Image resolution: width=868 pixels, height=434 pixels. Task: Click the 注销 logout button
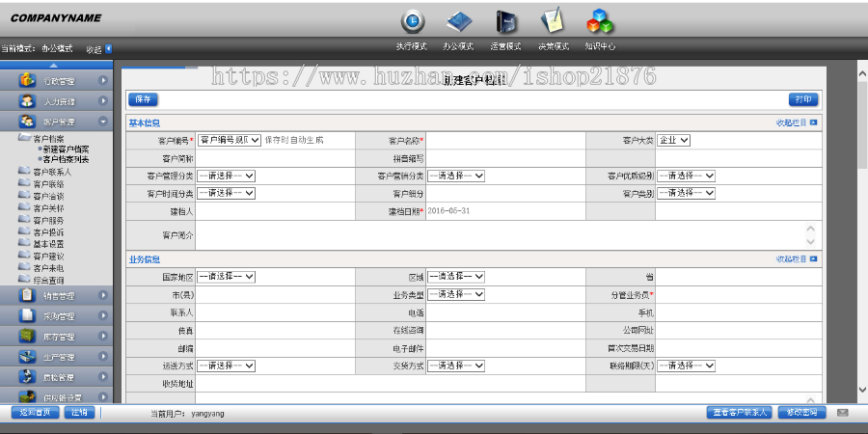pyautogui.click(x=80, y=413)
